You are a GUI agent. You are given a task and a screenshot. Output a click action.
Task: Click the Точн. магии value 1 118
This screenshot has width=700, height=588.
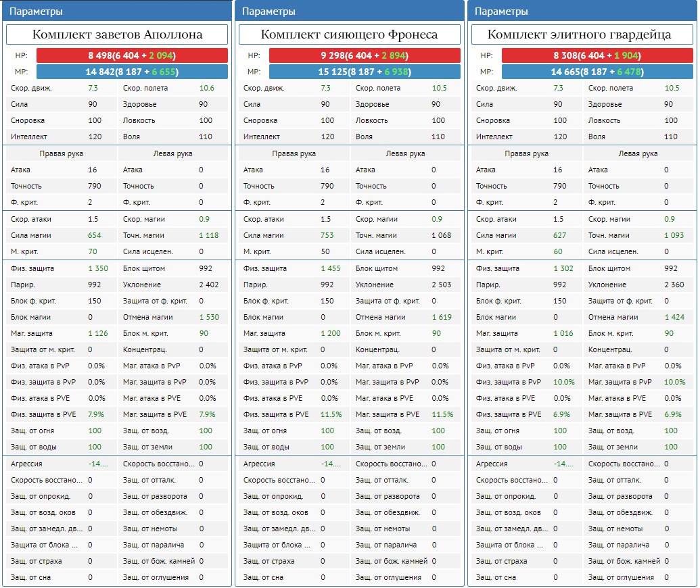210,235
